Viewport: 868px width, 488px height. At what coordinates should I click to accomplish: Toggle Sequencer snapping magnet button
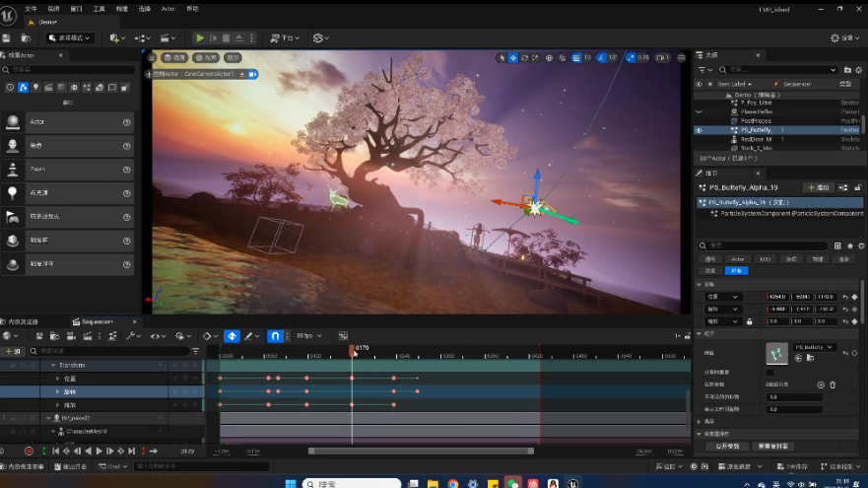275,335
